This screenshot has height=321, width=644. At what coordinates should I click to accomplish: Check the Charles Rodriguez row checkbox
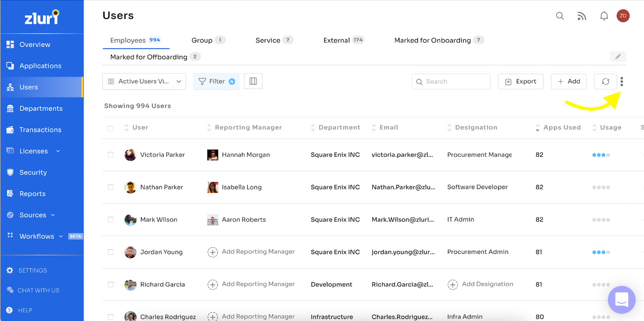coord(111,317)
